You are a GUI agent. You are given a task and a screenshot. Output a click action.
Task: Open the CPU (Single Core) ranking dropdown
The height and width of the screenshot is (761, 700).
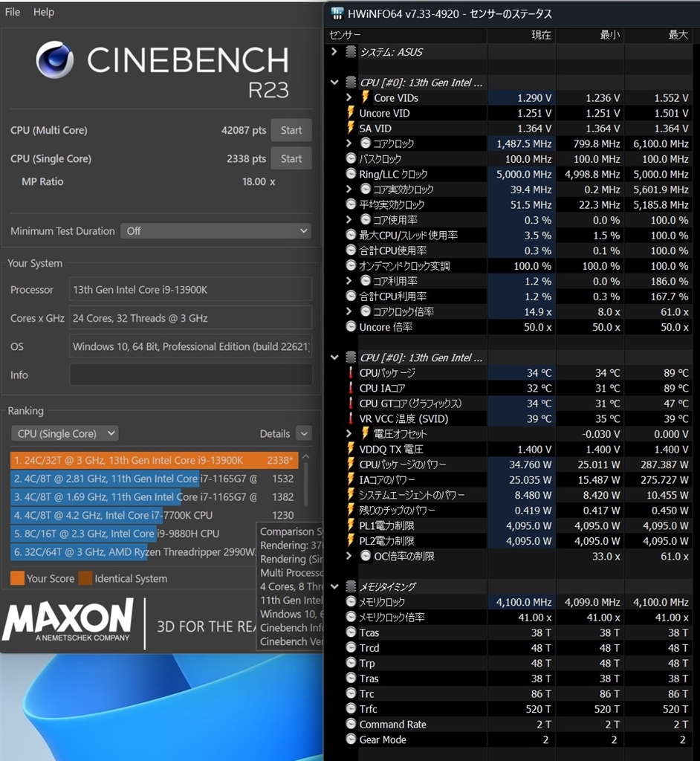65,433
